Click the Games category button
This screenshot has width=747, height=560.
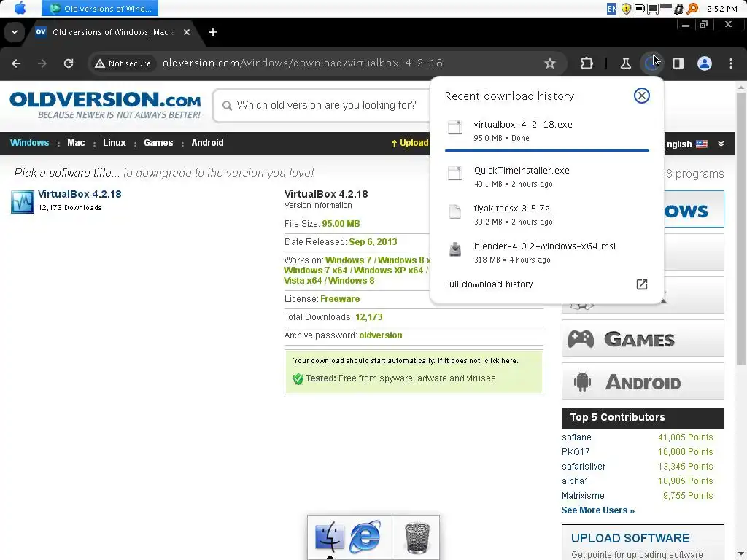643,338
